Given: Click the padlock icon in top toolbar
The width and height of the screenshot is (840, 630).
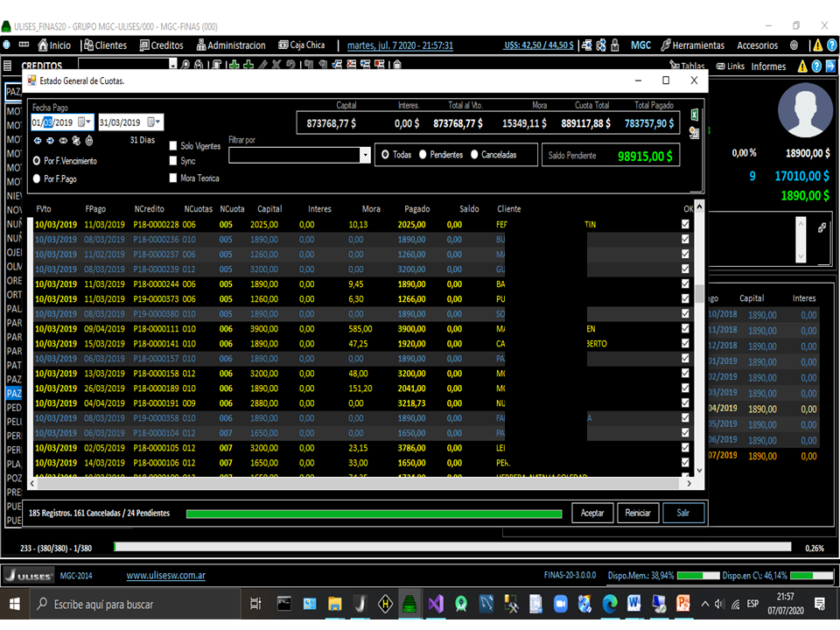Looking at the screenshot, I should coord(615,45).
